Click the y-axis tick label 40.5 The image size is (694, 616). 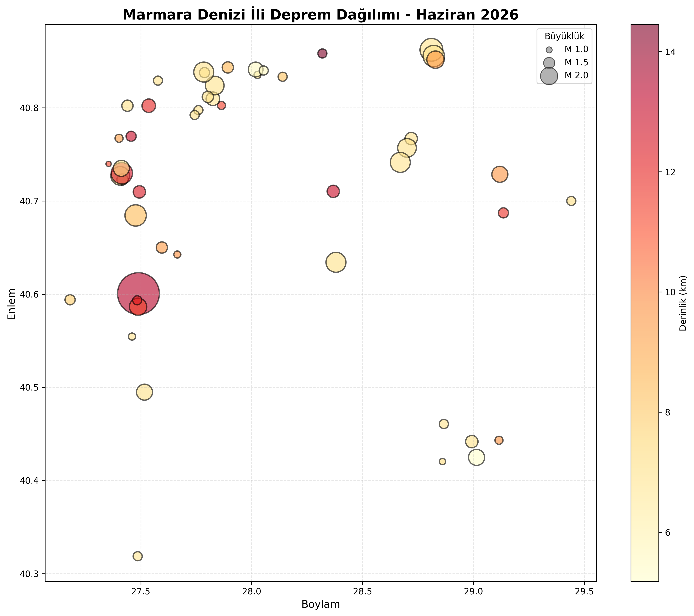point(29,388)
